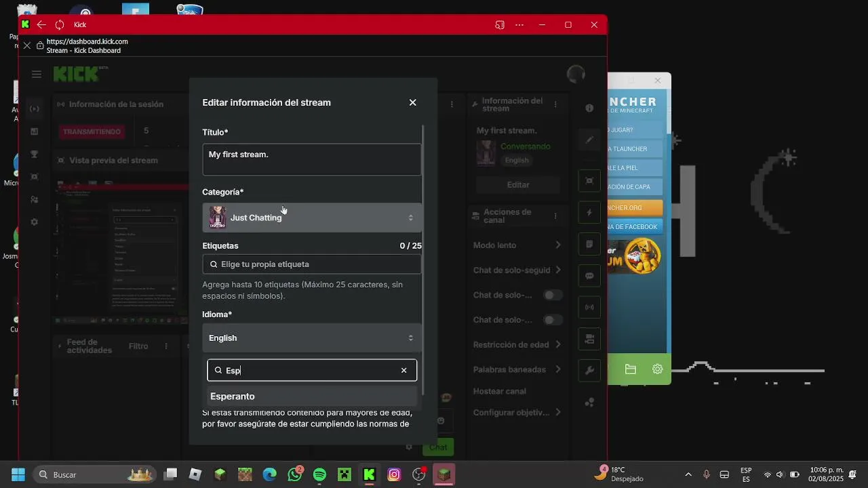Image resolution: width=868 pixels, height=488 pixels.
Task: Open the settings gear in left sidebar
Action: (35, 222)
